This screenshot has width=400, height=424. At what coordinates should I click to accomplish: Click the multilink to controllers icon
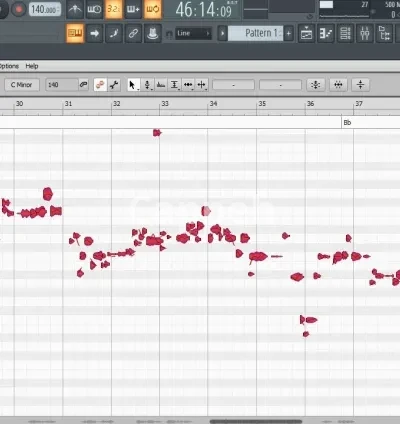153,33
